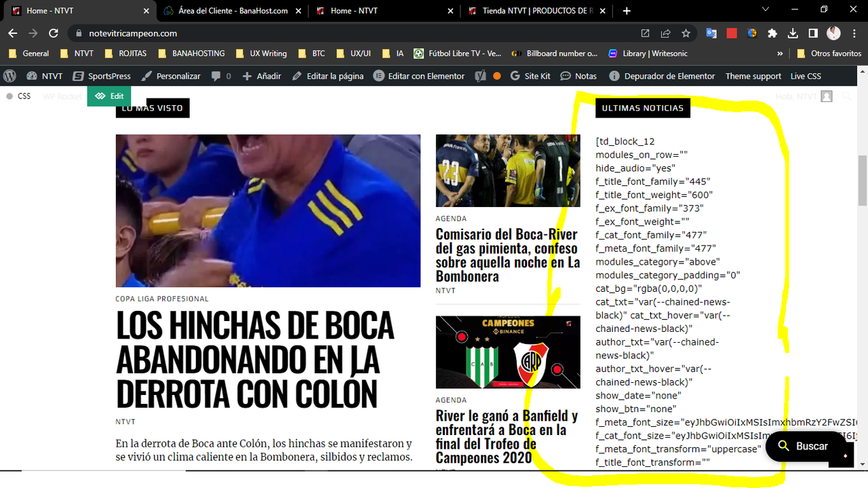
Task: Click the page vertical scrollbar thumb
Action: (863, 180)
